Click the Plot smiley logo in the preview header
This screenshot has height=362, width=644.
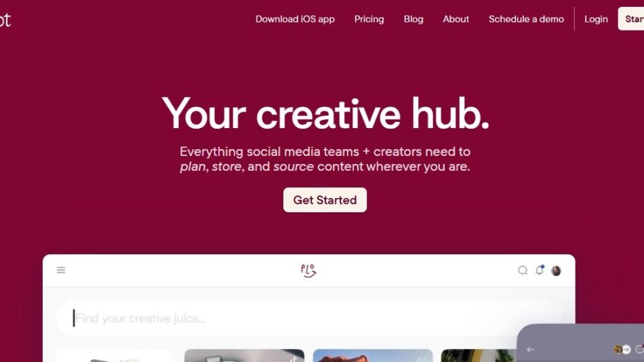click(x=308, y=270)
